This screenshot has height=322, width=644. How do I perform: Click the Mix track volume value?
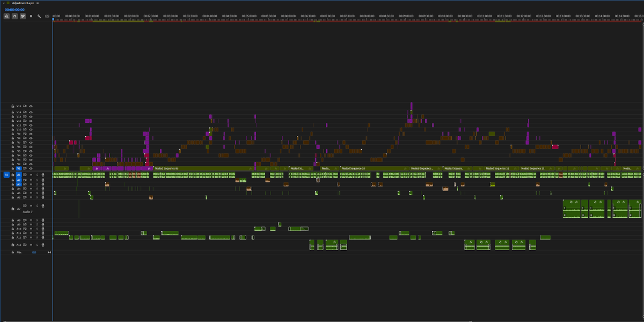pyautogui.click(x=34, y=252)
